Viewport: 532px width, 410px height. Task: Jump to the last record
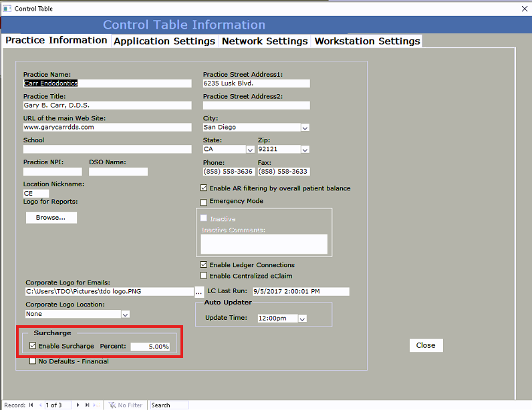[87, 405]
